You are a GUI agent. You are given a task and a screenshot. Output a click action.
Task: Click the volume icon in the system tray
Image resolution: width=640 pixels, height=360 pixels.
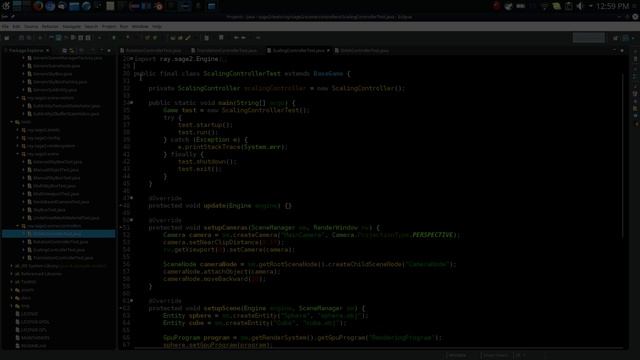coord(580,6)
